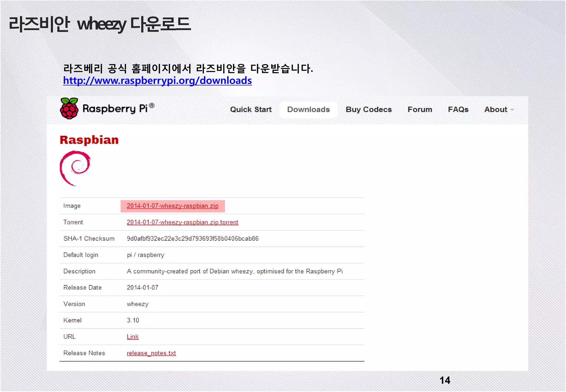Viewport: 566px width, 392px height.
Task: Click the Debian swirl Raspbian logo
Action: 75,168
